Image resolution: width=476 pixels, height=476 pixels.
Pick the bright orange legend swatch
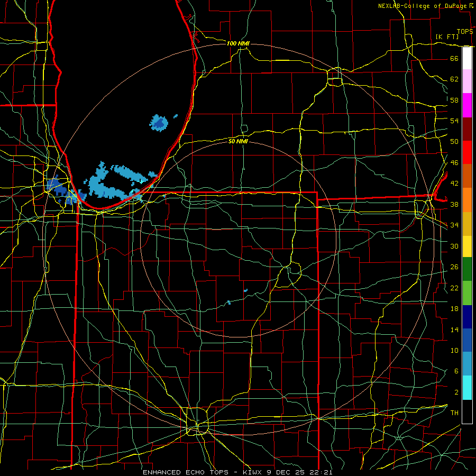coord(467,200)
